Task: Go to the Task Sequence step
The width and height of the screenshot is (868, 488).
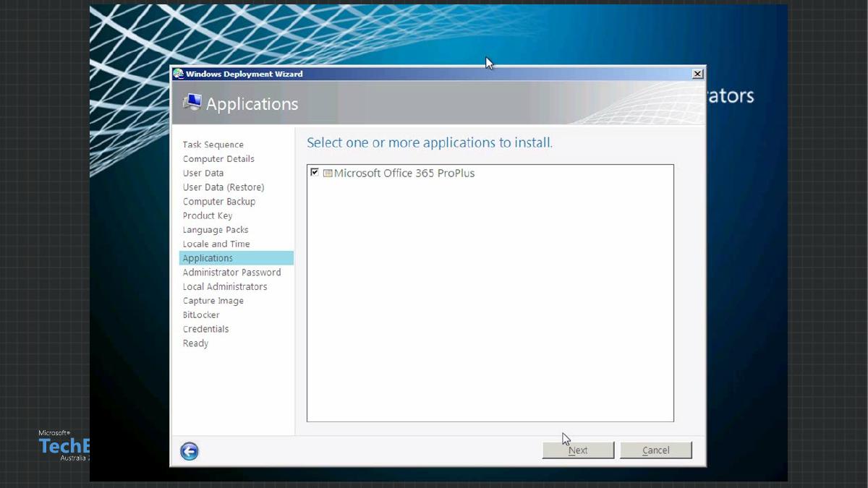Action: pyautogui.click(x=213, y=145)
